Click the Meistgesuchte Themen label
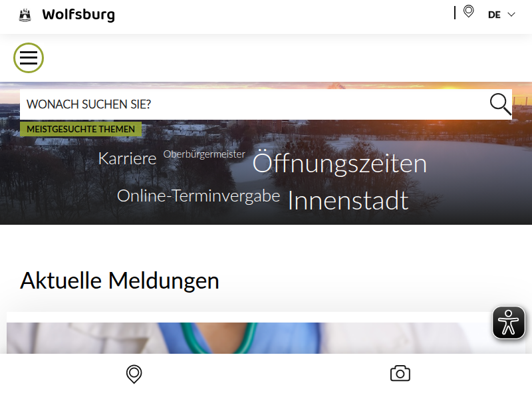The width and height of the screenshot is (532, 399). pos(80,129)
